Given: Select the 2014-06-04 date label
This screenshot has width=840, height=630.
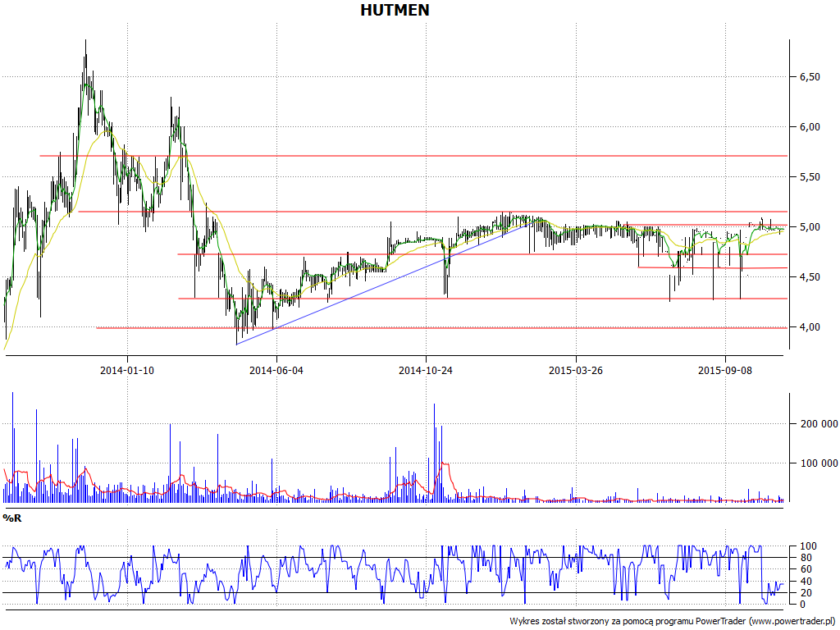Looking at the screenshot, I should 276,370.
